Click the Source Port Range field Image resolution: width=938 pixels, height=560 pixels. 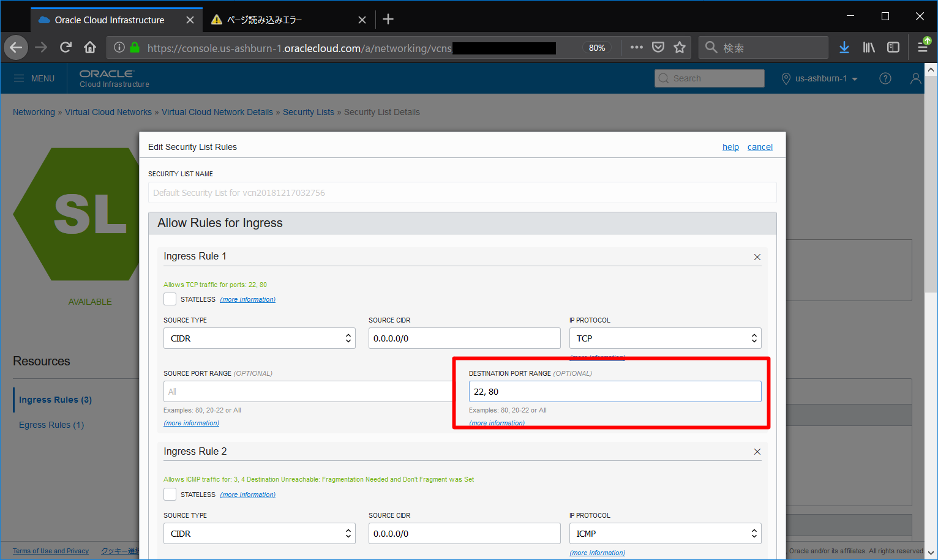tap(308, 392)
